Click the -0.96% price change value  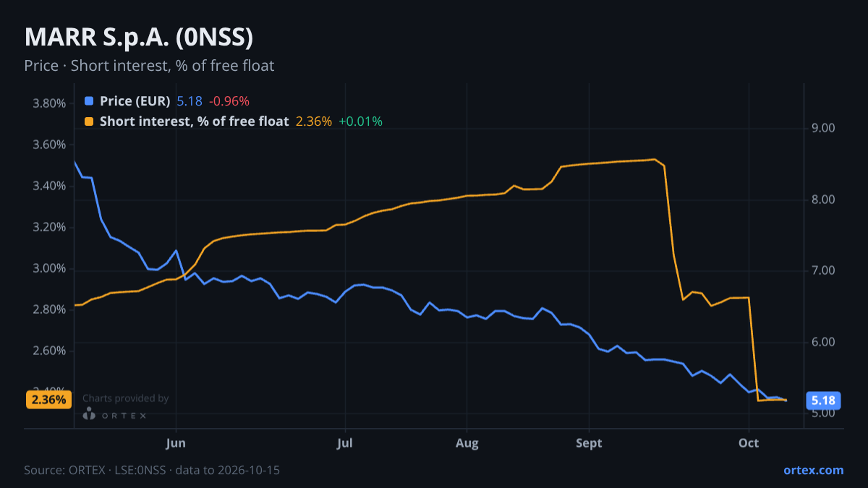(x=229, y=101)
